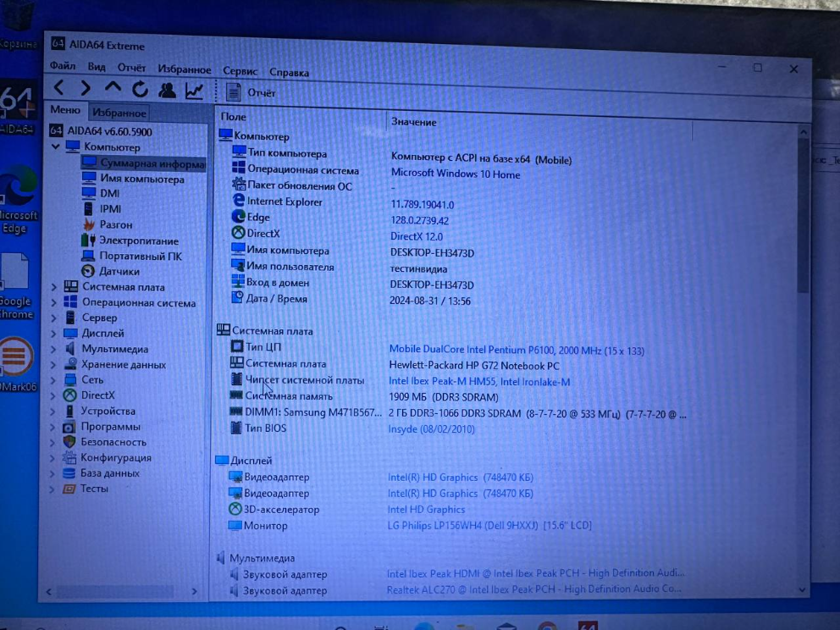Image resolution: width=840 pixels, height=630 pixels.
Task: Click the down arrow of details scrollbar
Action: pyautogui.click(x=802, y=589)
